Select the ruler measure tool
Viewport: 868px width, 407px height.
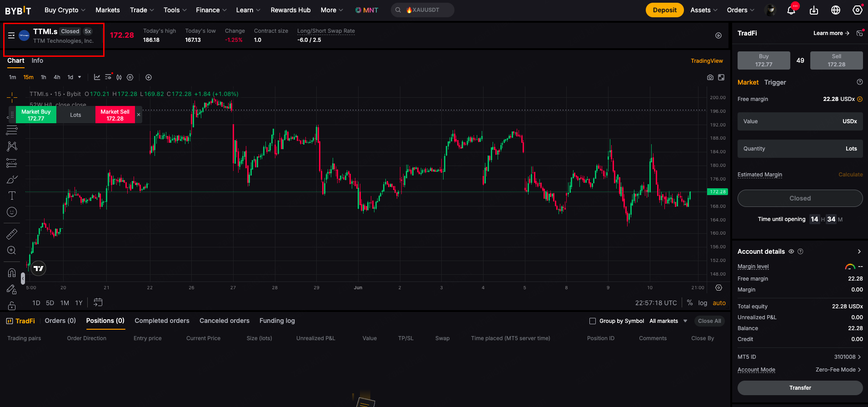click(12, 234)
